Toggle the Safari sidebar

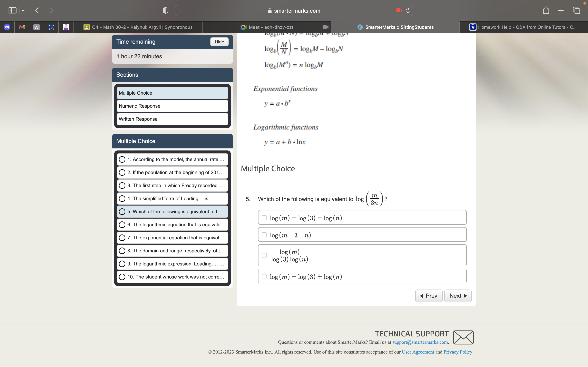point(12,10)
